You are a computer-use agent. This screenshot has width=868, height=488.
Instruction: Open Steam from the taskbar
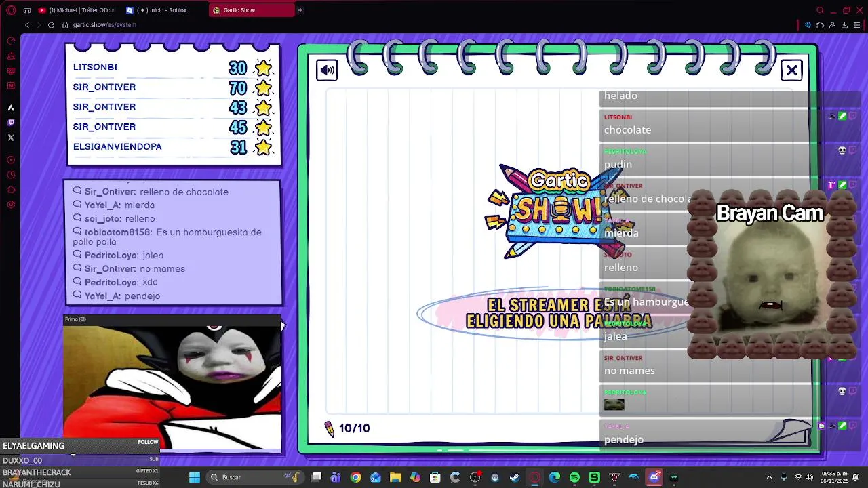pos(515,477)
